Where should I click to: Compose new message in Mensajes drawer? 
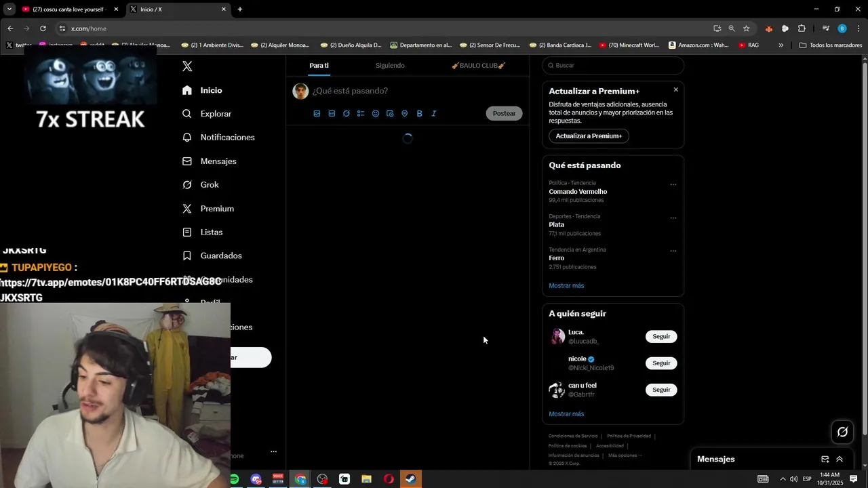pyautogui.click(x=825, y=460)
